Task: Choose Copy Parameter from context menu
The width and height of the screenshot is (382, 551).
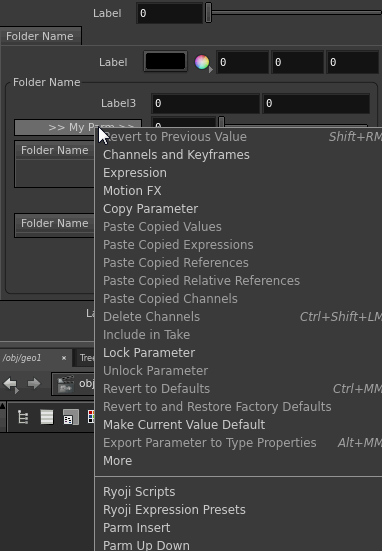Action: pos(239,209)
